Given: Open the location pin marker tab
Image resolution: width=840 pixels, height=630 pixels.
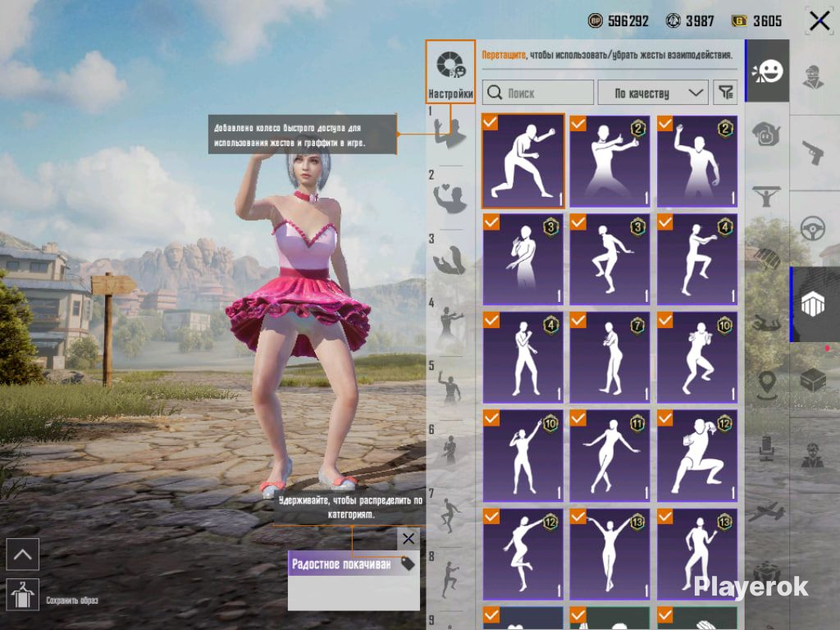Looking at the screenshot, I should (767, 385).
